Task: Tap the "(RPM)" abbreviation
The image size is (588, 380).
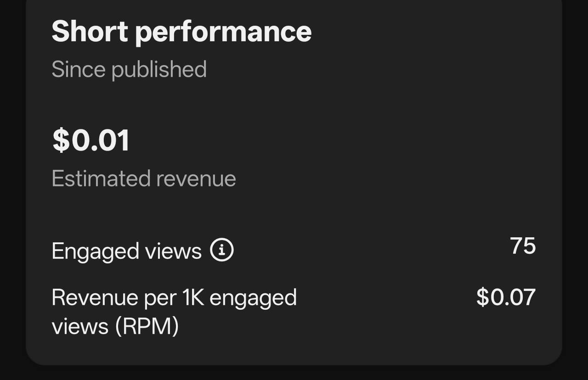Action: tap(147, 326)
